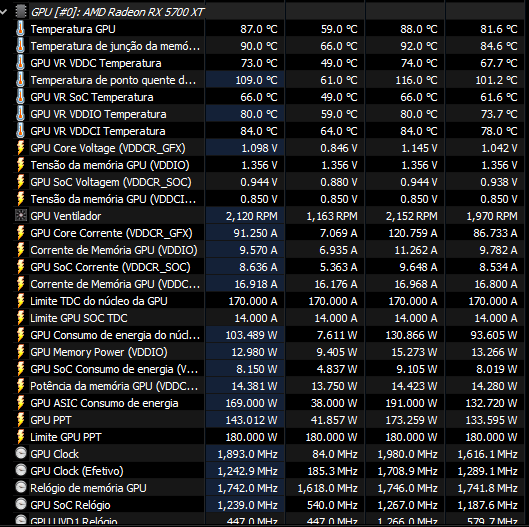Select the Temperatura de ponto quente row
This screenshot has width=529, height=527.
269,80
